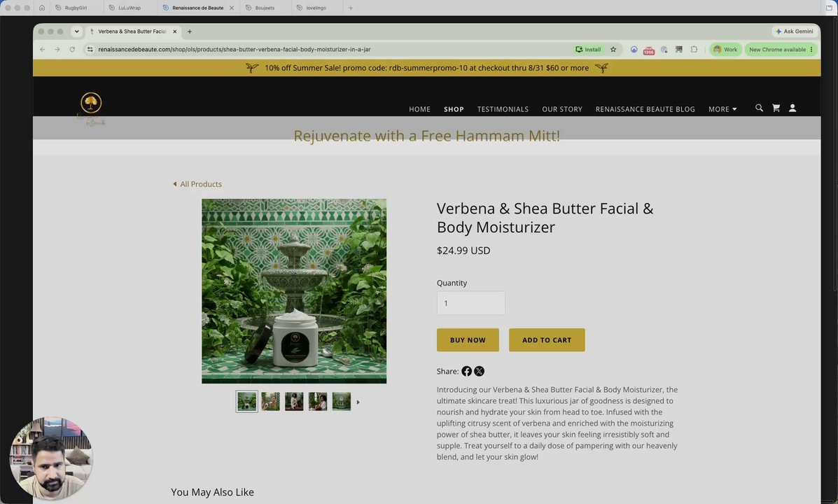Switch to lovelingo tab
Screen dimensions: 838x504
(x=316, y=8)
